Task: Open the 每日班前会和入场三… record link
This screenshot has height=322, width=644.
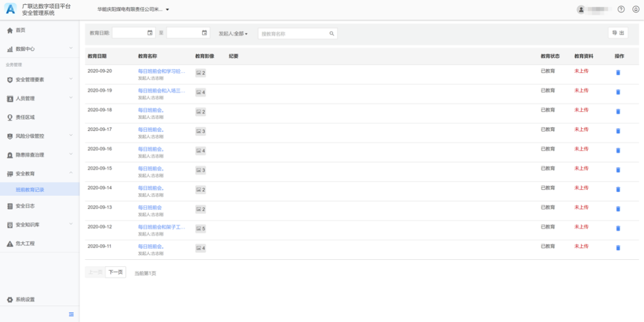Action: click(161, 91)
